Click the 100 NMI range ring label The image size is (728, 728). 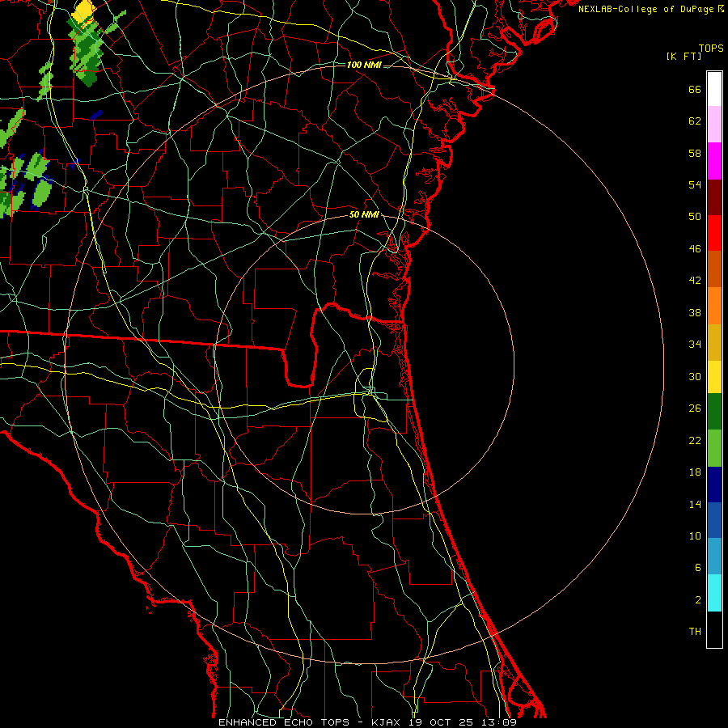click(x=364, y=65)
